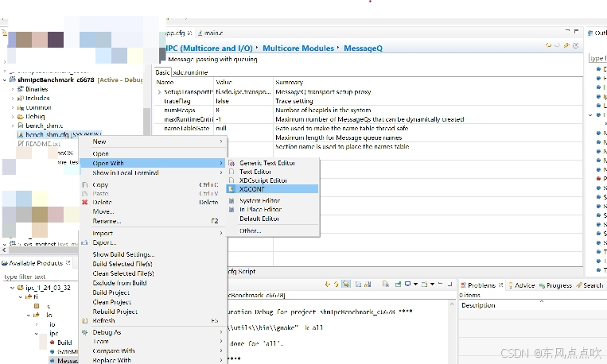The height and width of the screenshot is (364, 607).
Task: Click the console scroll-down arrow toolbar icon
Action: [x=328, y=285]
